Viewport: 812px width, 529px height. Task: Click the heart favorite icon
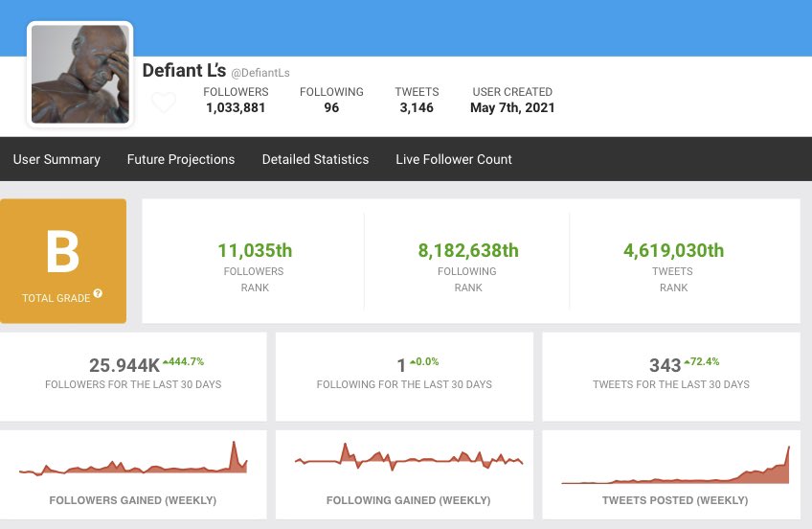click(x=164, y=103)
